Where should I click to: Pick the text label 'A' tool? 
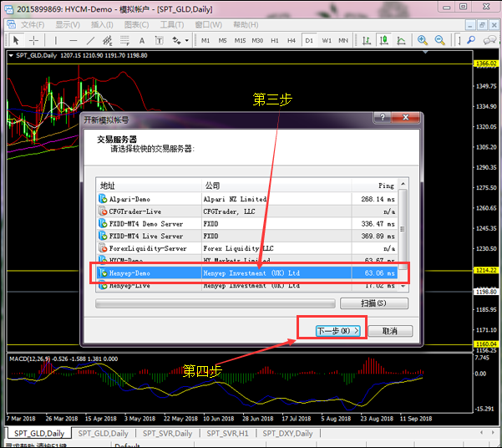(141, 40)
